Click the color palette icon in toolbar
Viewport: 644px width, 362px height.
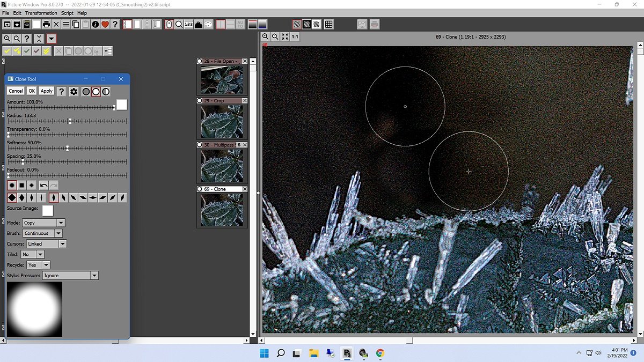[x=208, y=24]
